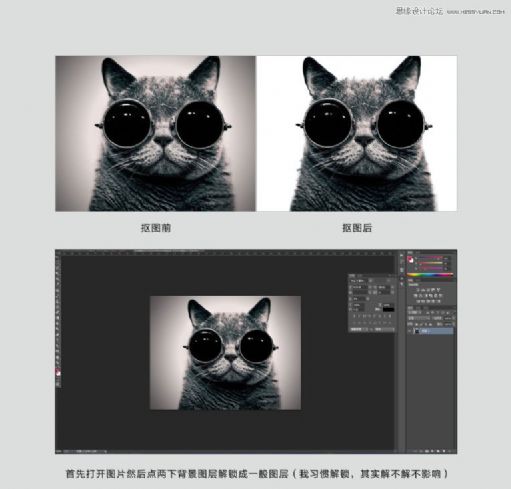The height and width of the screenshot is (489, 511).
Task: Click the layer thumbnail in Layers panel
Action: (x=417, y=331)
